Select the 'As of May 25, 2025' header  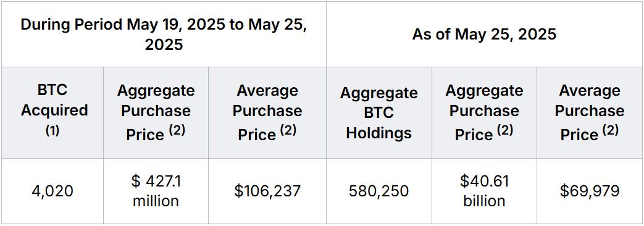pos(484,34)
